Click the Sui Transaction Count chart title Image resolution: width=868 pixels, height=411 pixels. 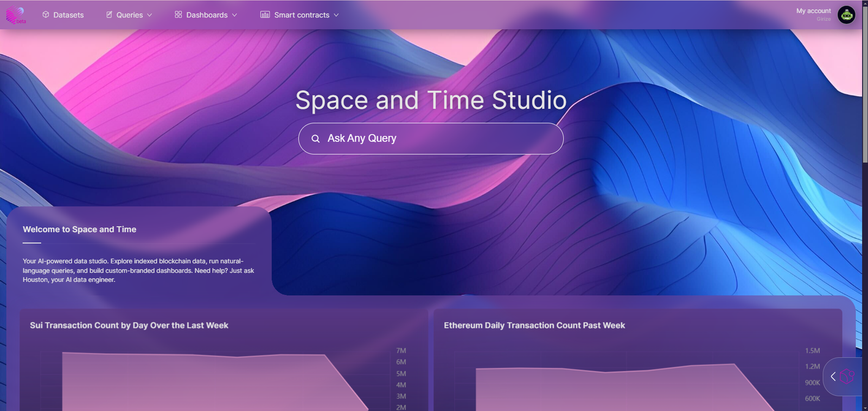pyautogui.click(x=129, y=325)
